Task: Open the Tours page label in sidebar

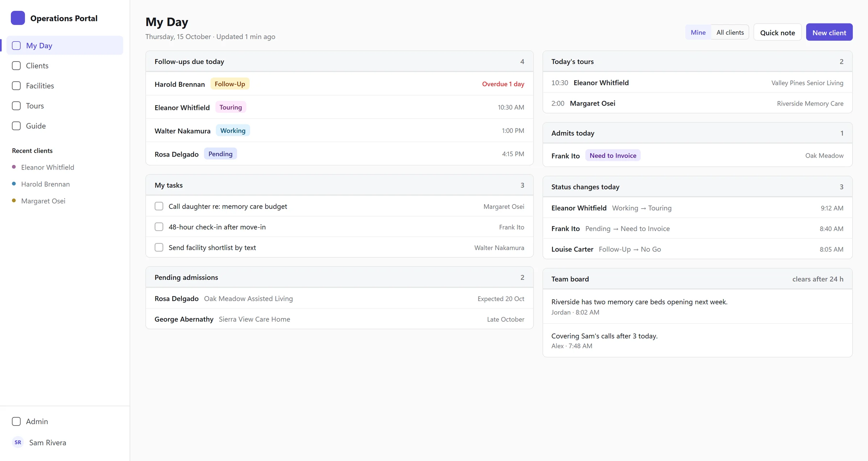Action: tap(35, 106)
